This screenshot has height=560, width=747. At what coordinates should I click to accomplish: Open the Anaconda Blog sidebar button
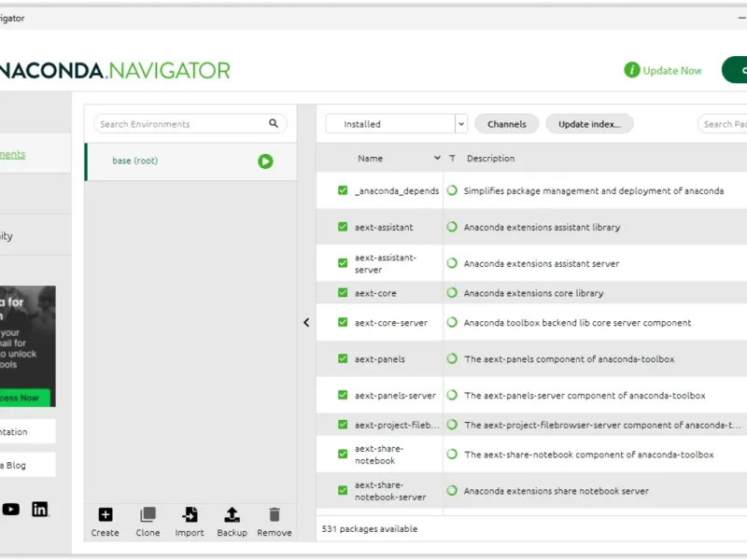click(x=28, y=465)
